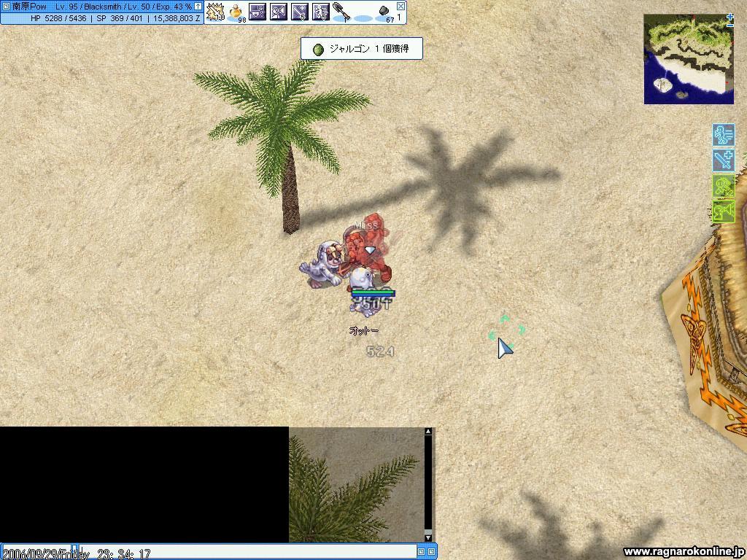Use the dark stone item with count 67

384,13
